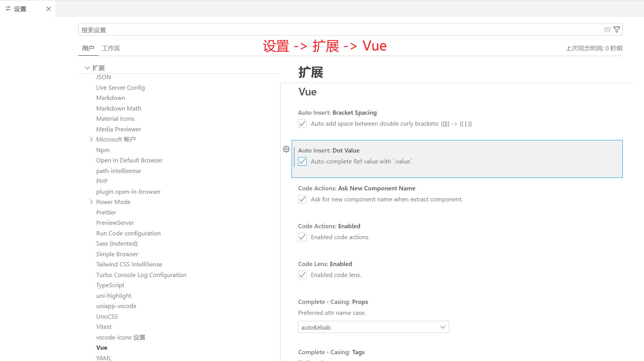Expand the Microsoft 帐户 tree node
The width and height of the screenshot is (644, 361).
coord(91,140)
